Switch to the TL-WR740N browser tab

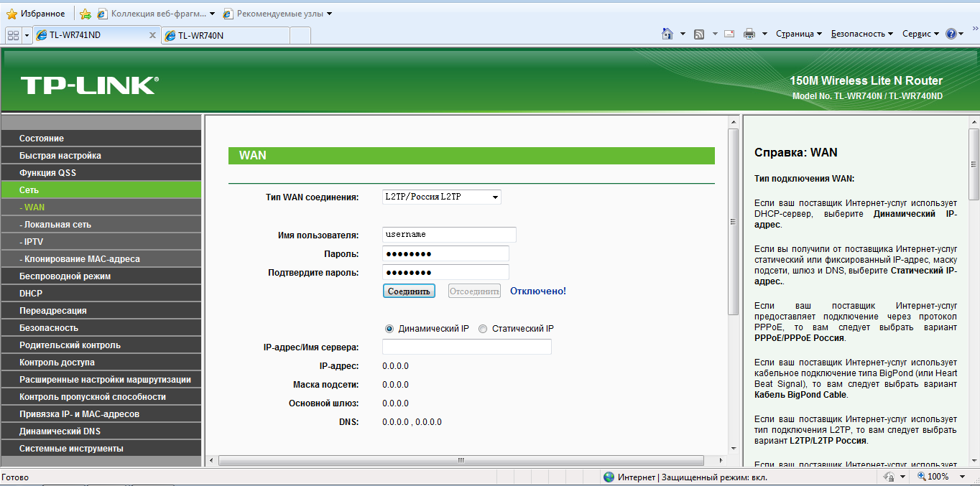226,35
